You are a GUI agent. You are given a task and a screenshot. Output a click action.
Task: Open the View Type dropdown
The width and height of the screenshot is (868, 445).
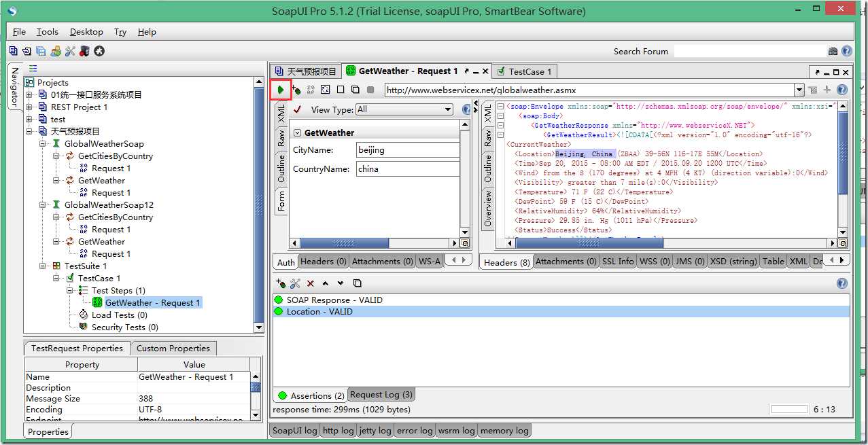(x=404, y=109)
